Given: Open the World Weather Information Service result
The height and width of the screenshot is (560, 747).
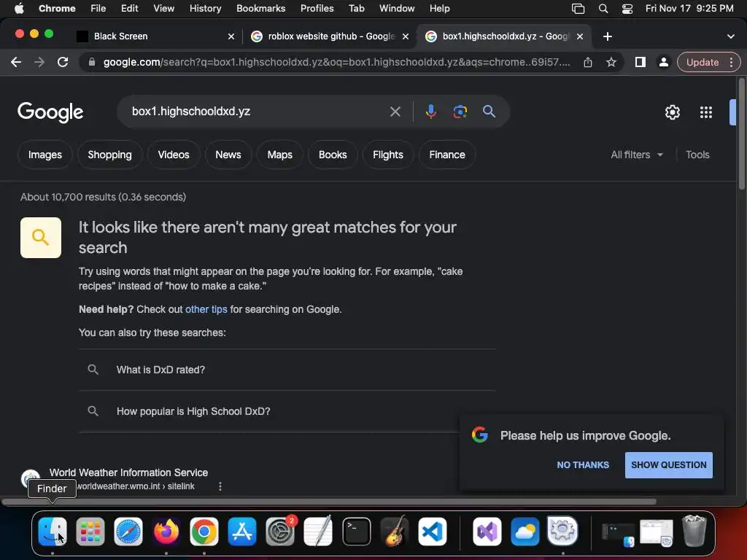Looking at the screenshot, I should tap(128, 472).
